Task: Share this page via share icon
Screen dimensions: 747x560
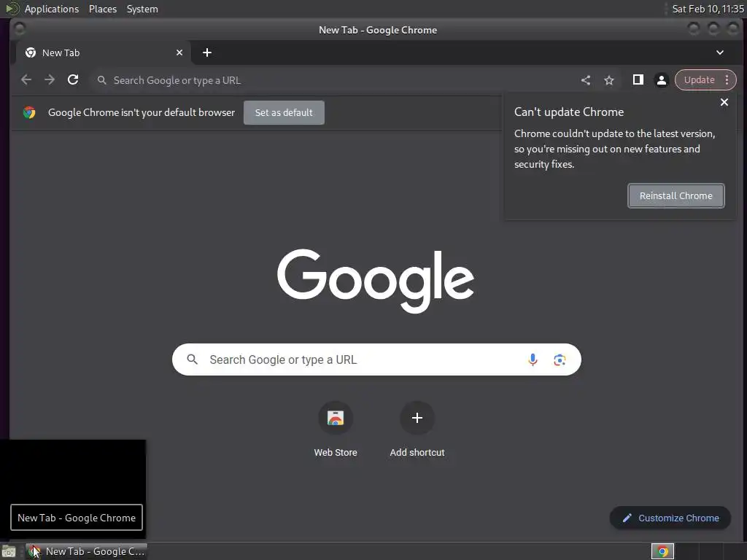Action: pyautogui.click(x=586, y=80)
